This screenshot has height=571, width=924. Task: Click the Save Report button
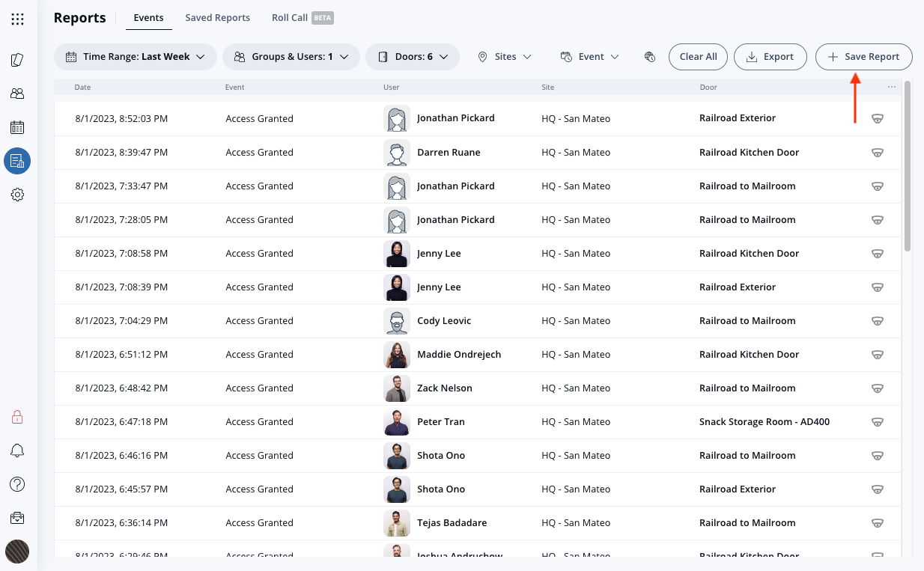point(863,57)
